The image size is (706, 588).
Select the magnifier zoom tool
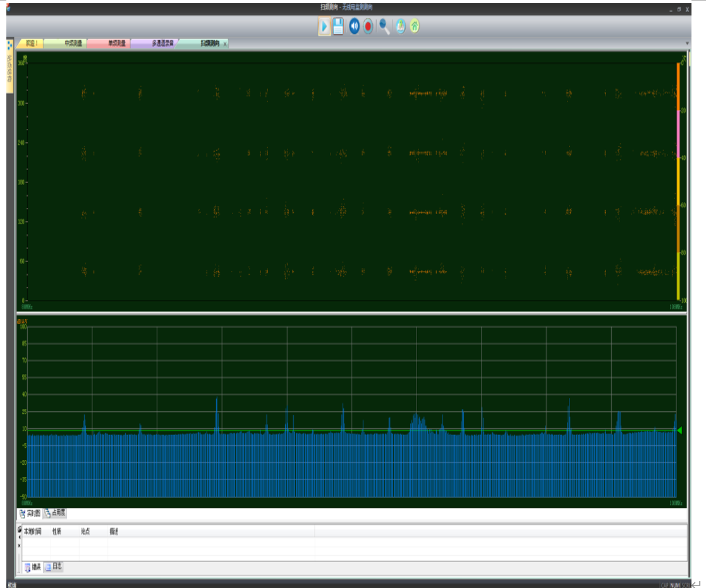tap(384, 27)
